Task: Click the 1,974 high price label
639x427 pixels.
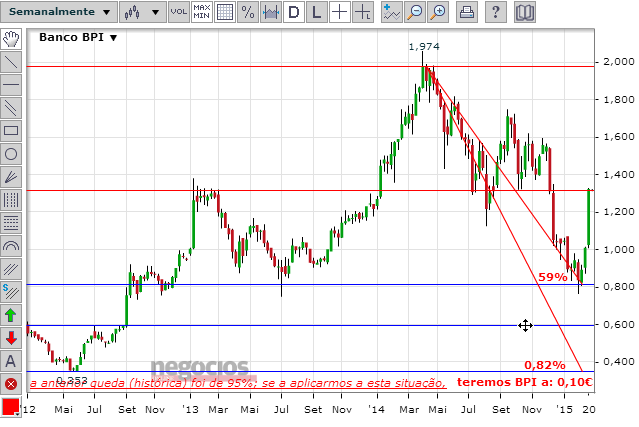Action: click(x=424, y=47)
